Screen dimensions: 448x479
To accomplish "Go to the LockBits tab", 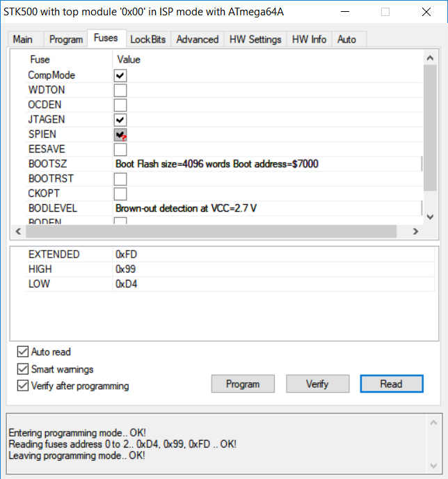I will pos(148,40).
